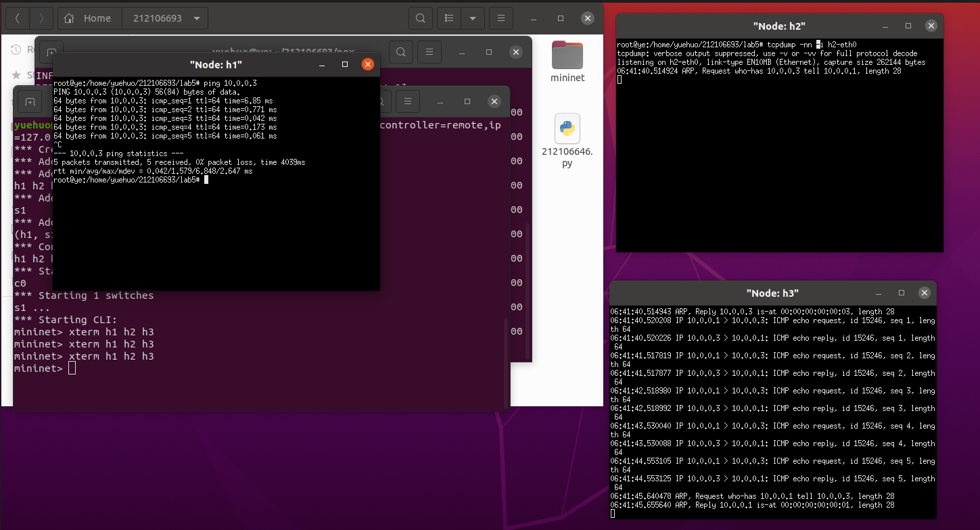
Task: Click the h3 ARP Request who-has 10.0.0.1 line
Action: 752,496
